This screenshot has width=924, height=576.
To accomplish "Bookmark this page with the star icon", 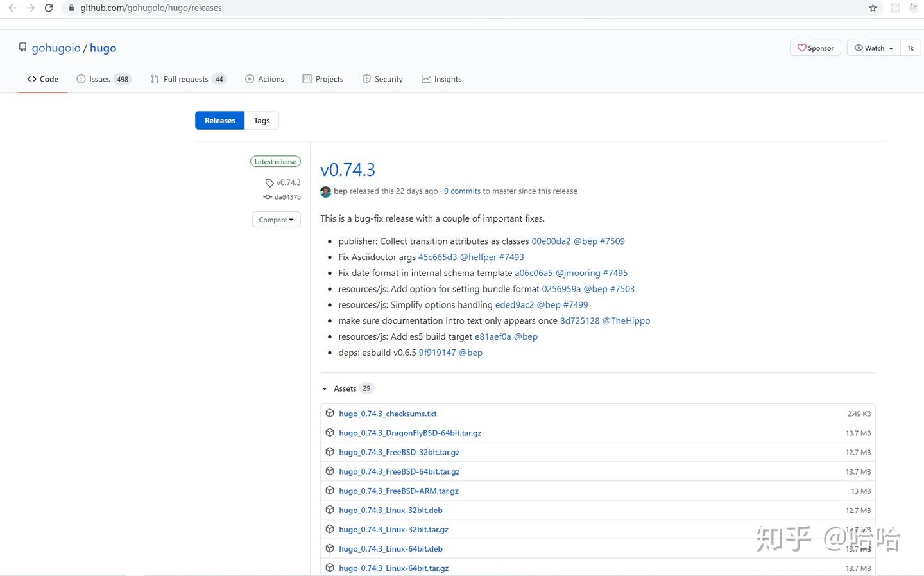I will tap(873, 8).
